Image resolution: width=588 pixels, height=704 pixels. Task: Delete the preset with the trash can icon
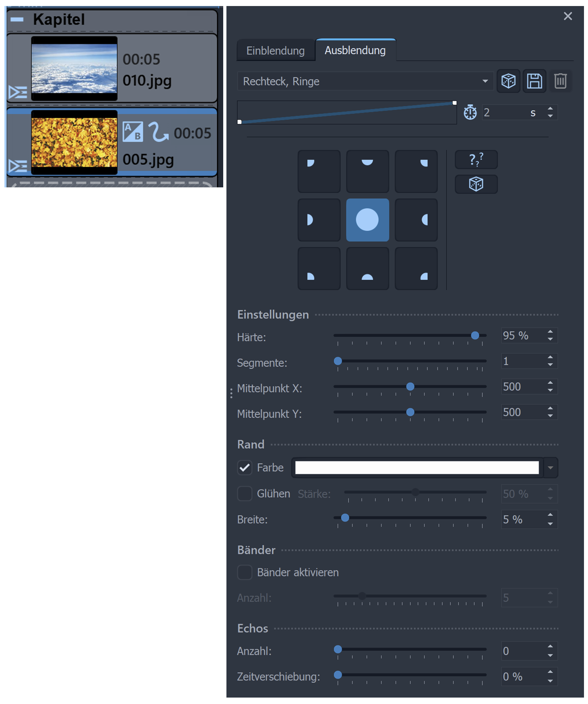tap(560, 81)
